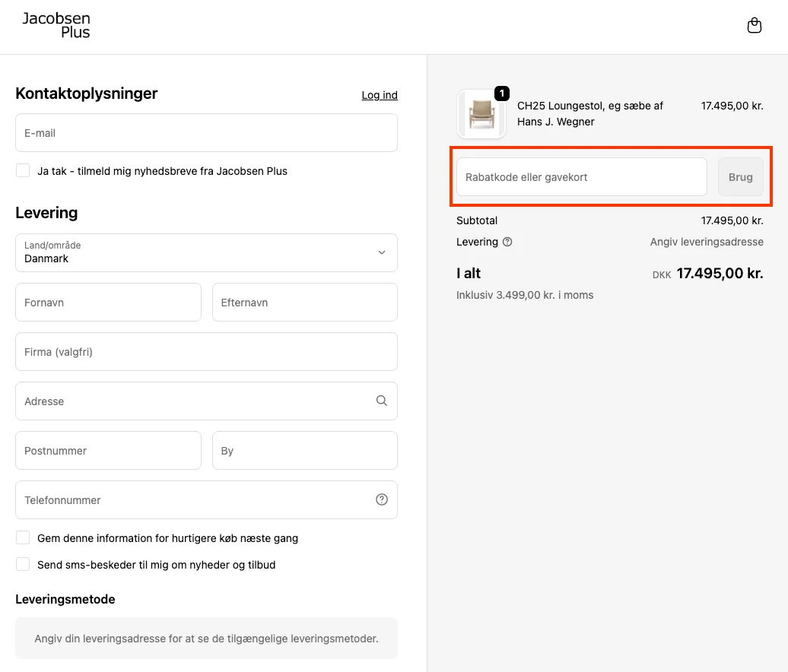Click into the Fornavn field

pyautogui.click(x=108, y=303)
